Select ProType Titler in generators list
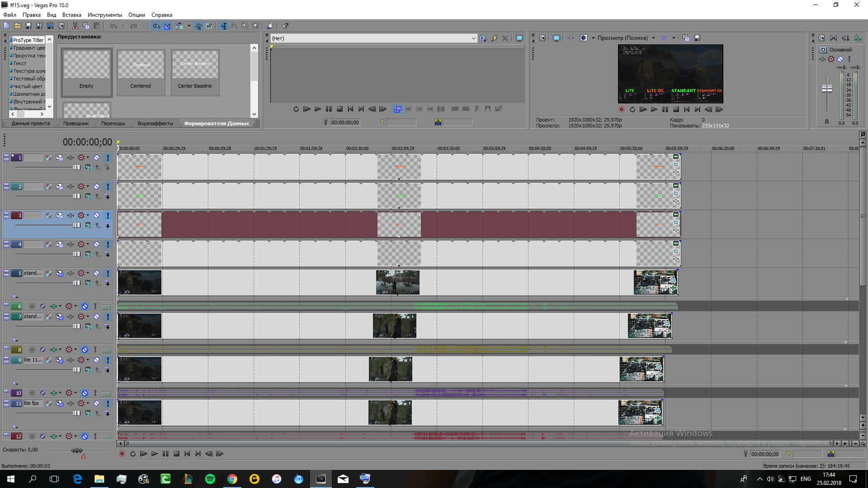Image resolution: width=868 pixels, height=488 pixels. [x=28, y=40]
